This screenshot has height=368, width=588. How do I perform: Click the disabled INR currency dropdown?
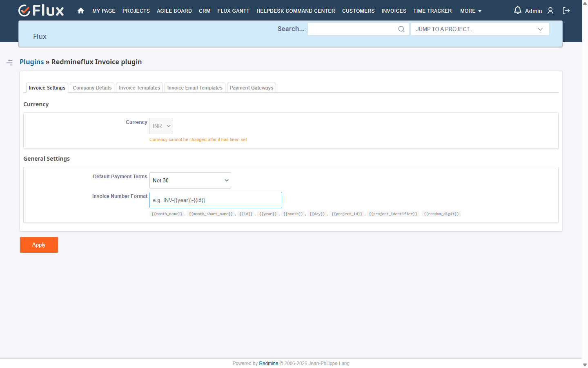point(161,126)
